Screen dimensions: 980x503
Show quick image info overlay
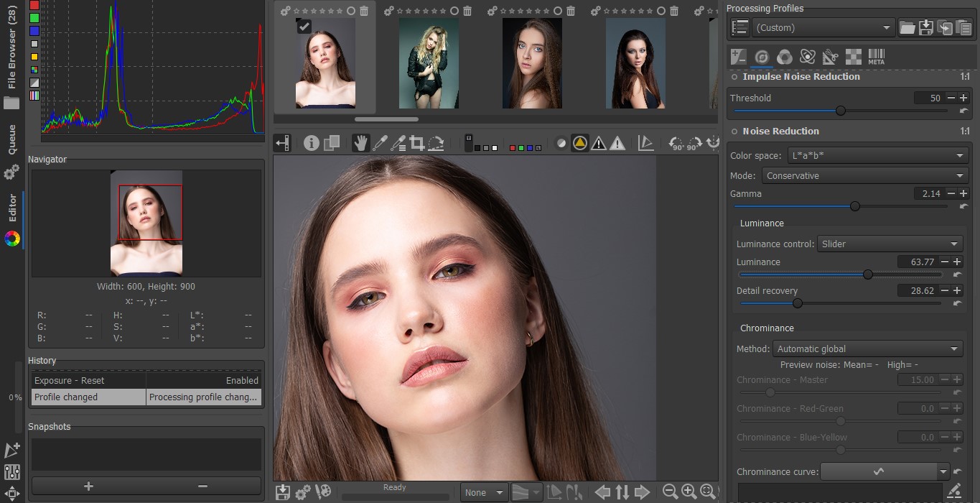pos(311,143)
